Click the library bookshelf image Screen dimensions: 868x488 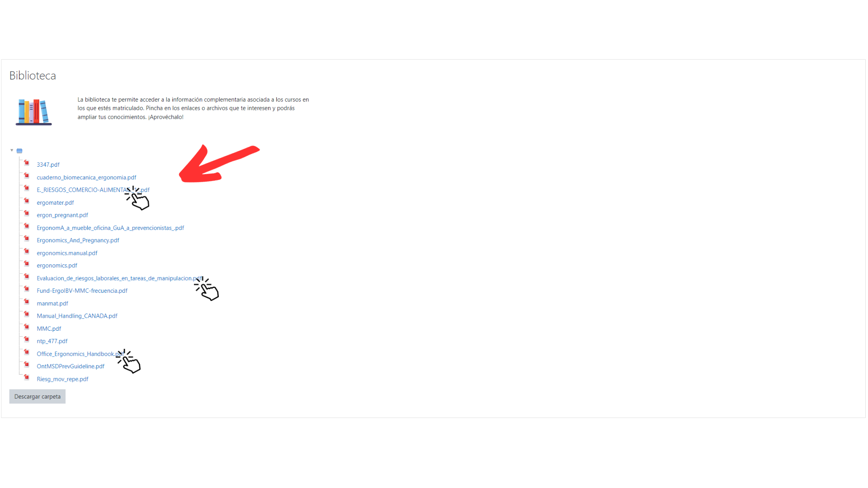[33, 112]
